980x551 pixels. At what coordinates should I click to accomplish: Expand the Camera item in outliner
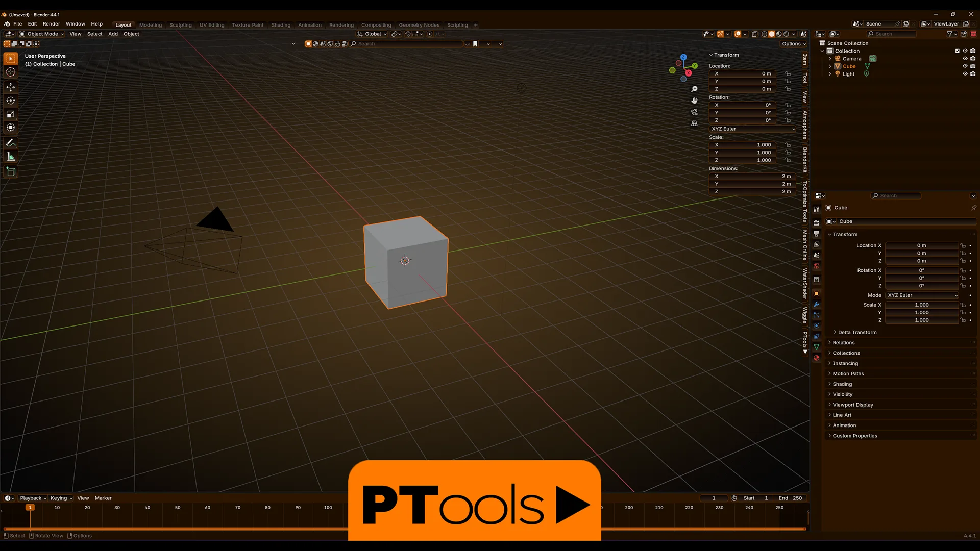point(830,59)
